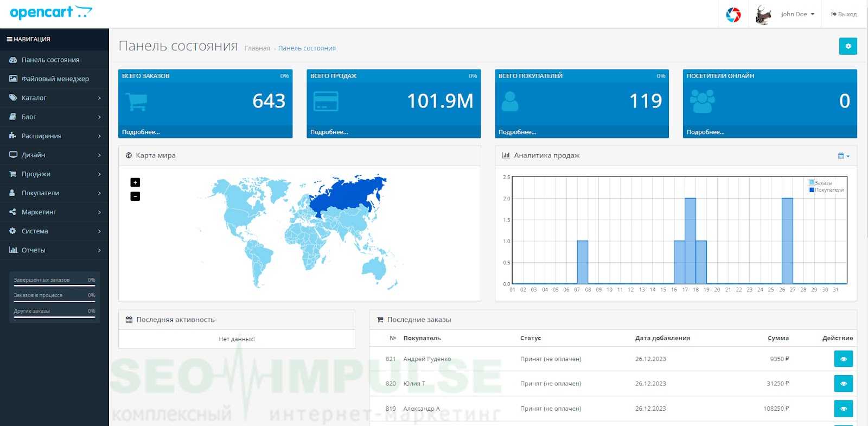
Task: View order 821 with eye button
Action: [843, 359]
